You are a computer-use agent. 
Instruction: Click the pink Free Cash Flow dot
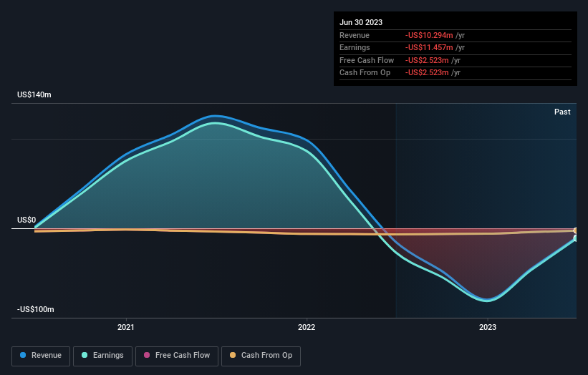[147, 355]
